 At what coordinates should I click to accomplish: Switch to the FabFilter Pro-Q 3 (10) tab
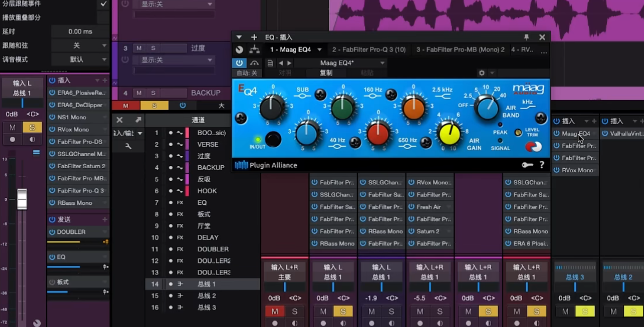368,50
